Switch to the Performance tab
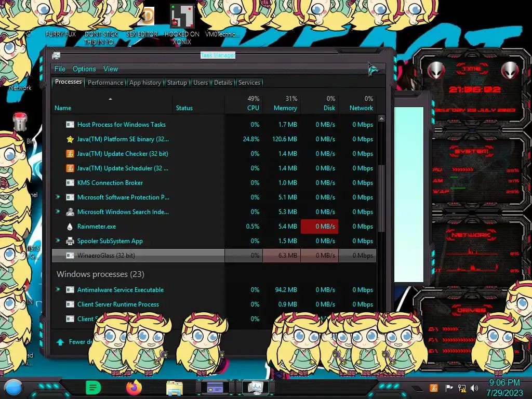 [105, 83]
